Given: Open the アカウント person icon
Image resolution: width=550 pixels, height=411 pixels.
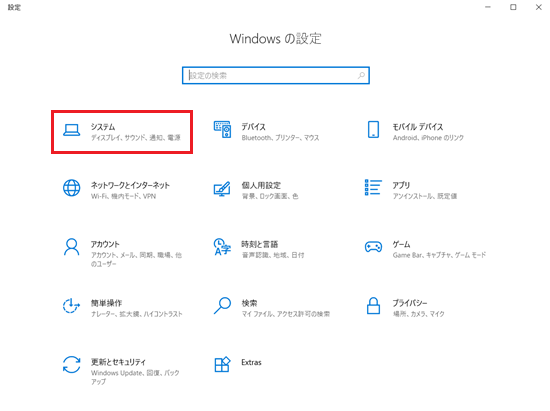Looking at the screenshot, I should [72, 247].
